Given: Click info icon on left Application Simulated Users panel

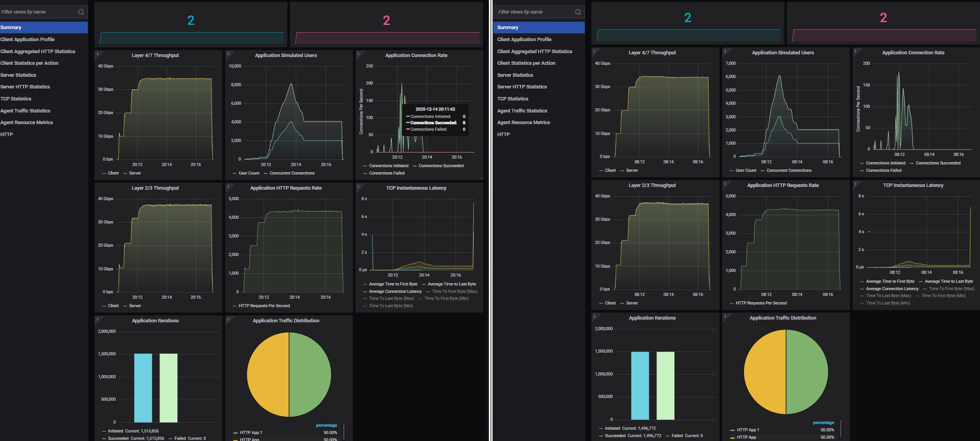Looking at the screenshot, I should click(228, 54).
